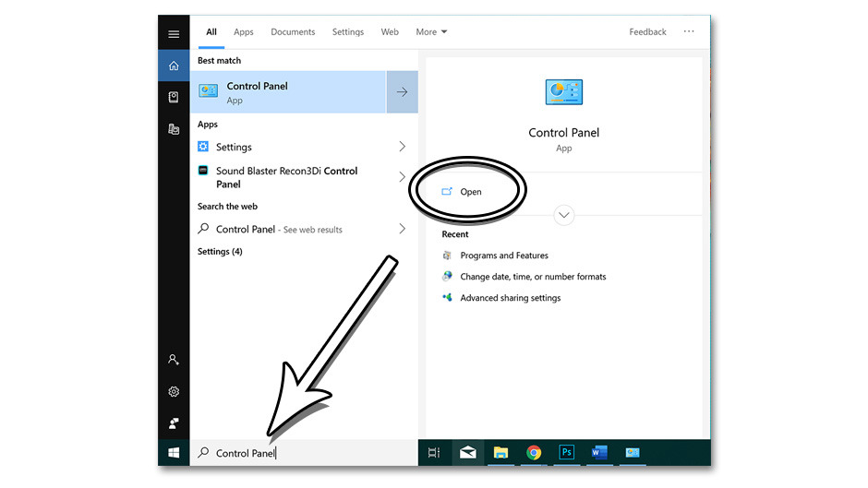The height and width of the screenshot is (488, 868).
Task: Click the Windows Start button
Action: [174, 453]
